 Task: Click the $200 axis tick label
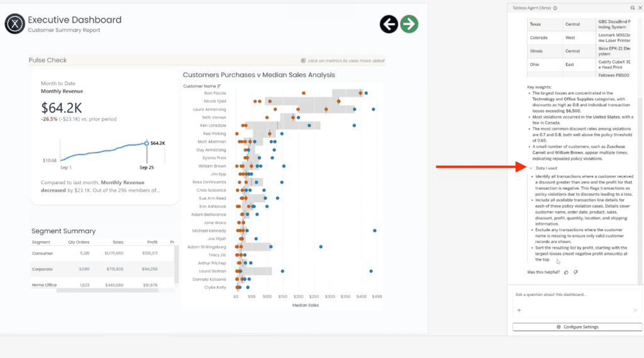pos(299,296)
